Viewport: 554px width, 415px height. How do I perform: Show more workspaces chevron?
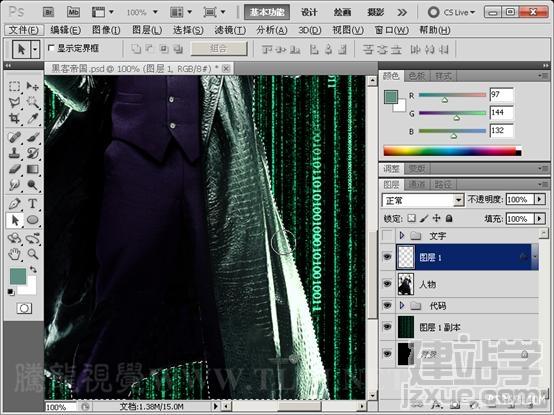(x=402, y=13)
